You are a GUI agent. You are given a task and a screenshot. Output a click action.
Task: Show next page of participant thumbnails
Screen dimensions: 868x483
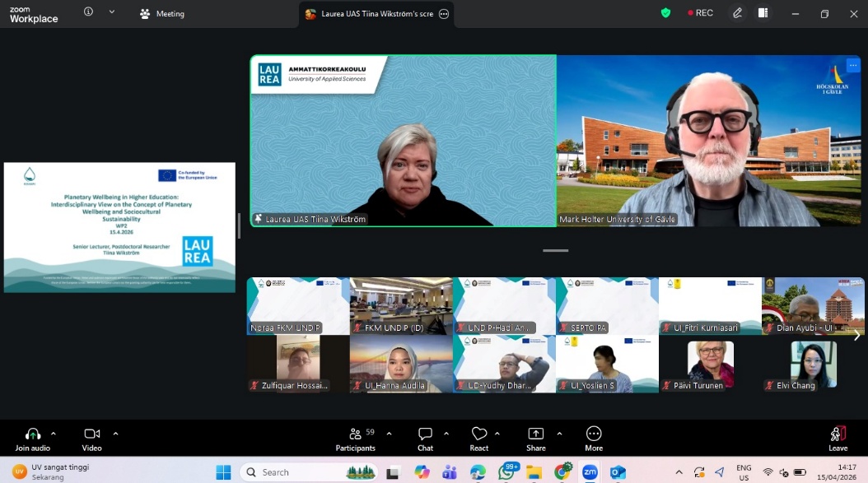tap(856, 335)
